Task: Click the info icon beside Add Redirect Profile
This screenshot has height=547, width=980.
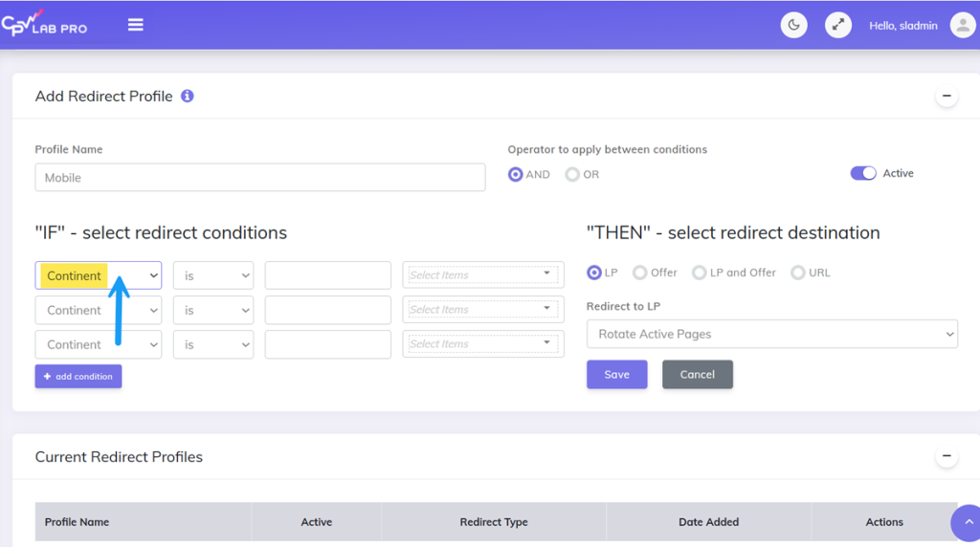Action: (x=187, y=97)
